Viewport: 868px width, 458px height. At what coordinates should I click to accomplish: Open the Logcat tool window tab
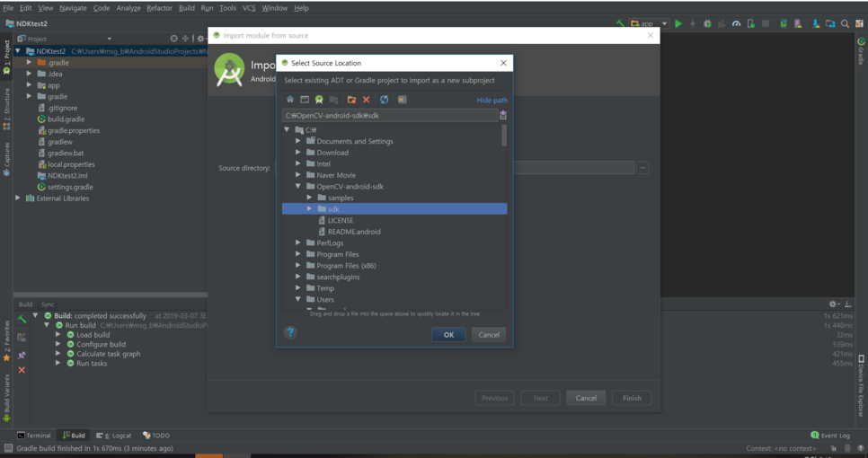113,436
